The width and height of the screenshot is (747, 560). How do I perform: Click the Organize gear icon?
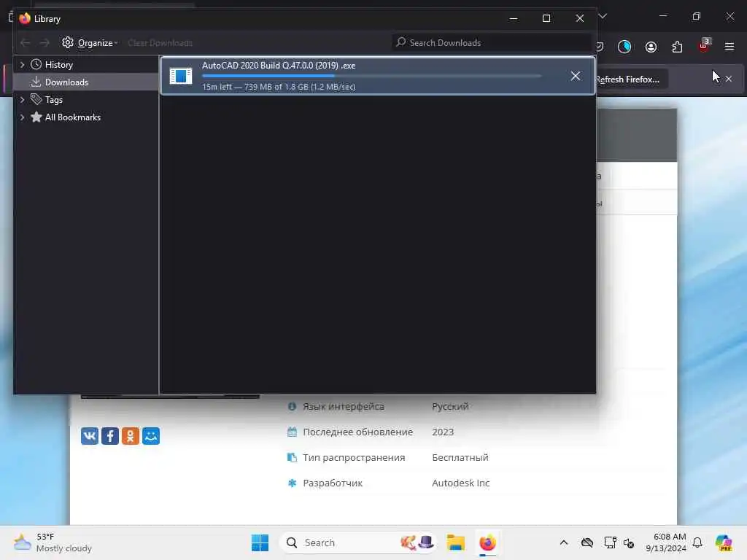(x=68, y=42)
